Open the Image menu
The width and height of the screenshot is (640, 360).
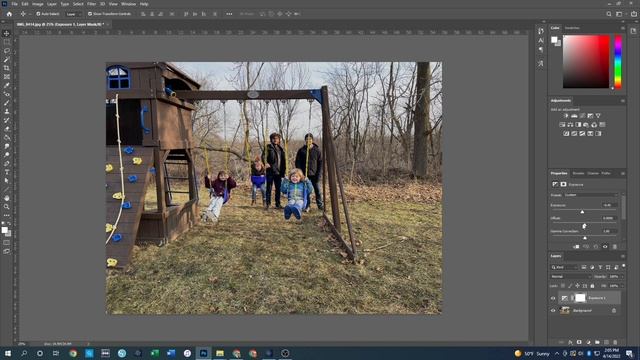(38, 4)
